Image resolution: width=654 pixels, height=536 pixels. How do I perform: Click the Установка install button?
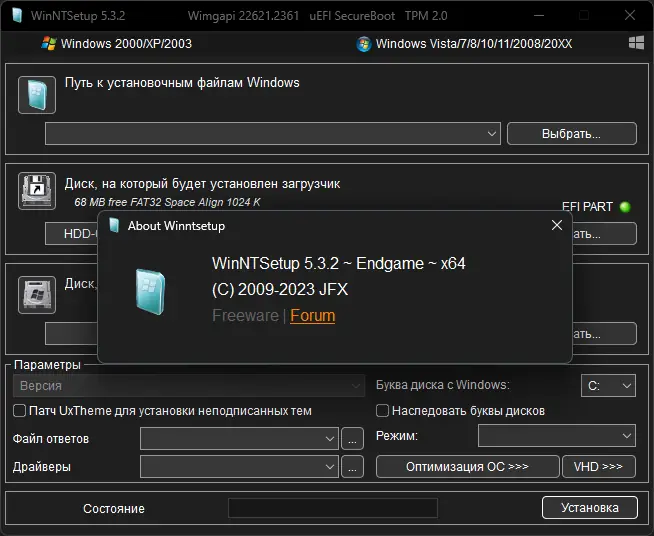(x=590, y=508)
